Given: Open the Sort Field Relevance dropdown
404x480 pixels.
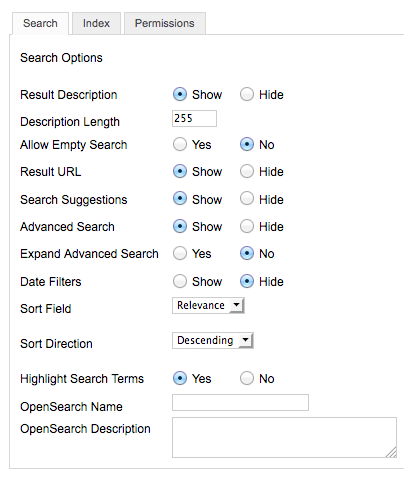Looking at the screenshot, I should [208, 305].
